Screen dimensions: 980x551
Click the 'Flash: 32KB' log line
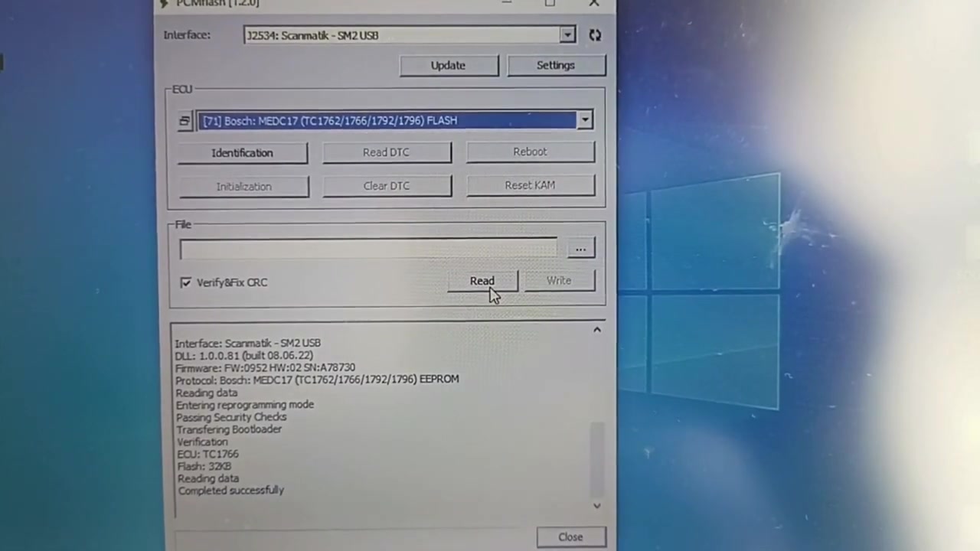(204, 466)
